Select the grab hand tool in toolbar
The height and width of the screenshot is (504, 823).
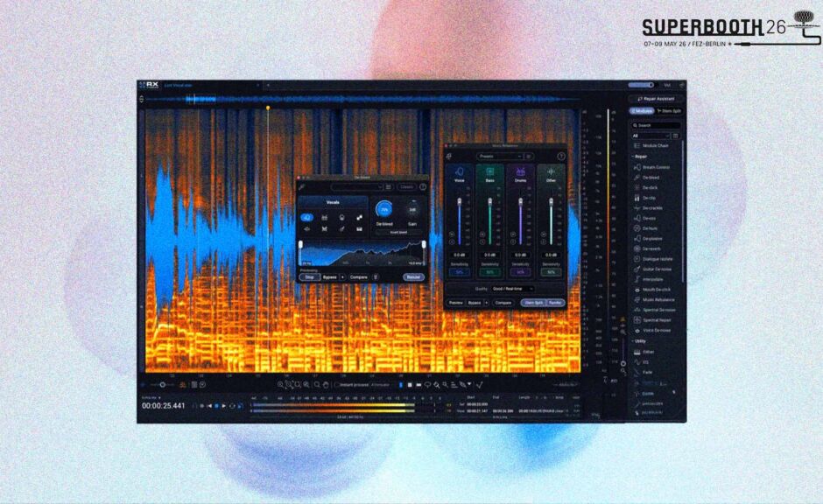coord(326,385)
